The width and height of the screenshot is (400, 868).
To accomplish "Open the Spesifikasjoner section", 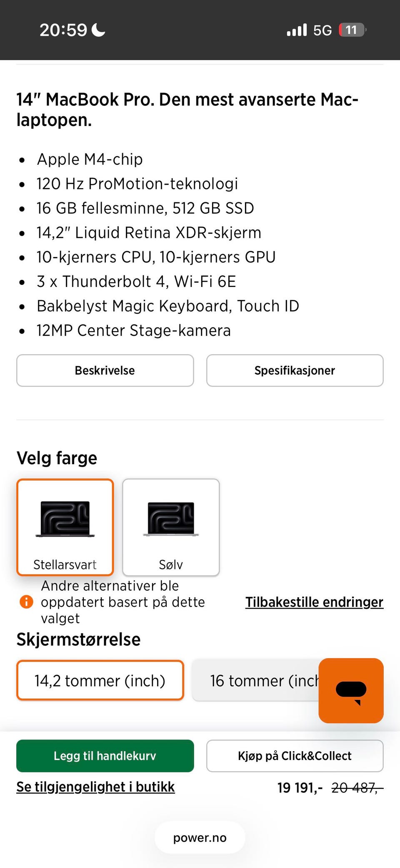I will coord(295,370).
